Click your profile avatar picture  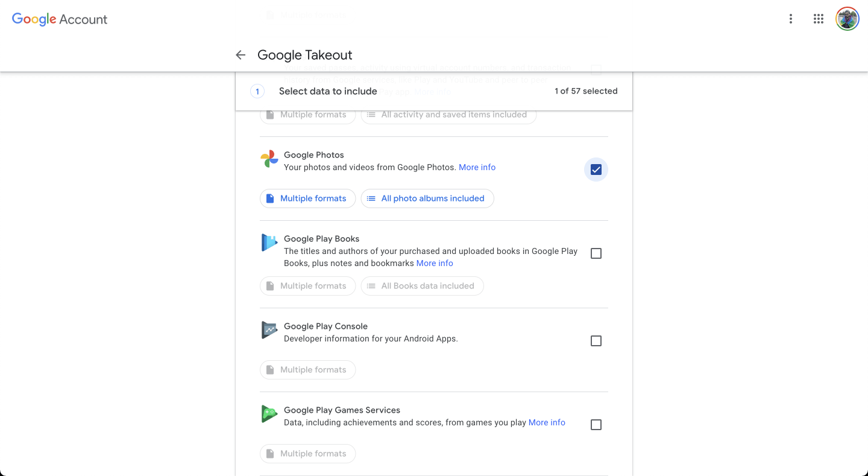pyautogui.click(x=847, y=19)
